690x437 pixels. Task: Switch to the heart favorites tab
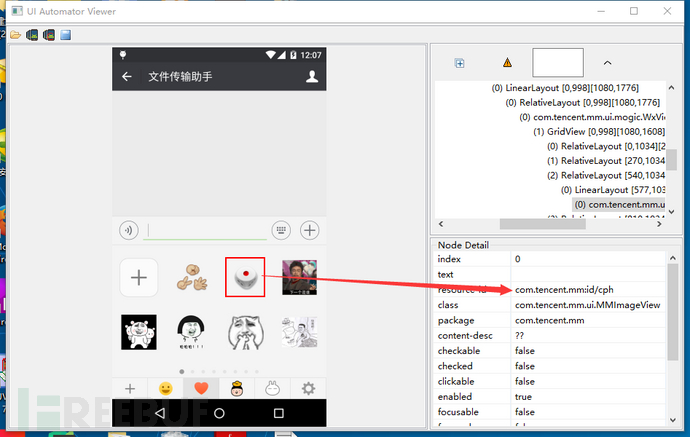[201, 389]
